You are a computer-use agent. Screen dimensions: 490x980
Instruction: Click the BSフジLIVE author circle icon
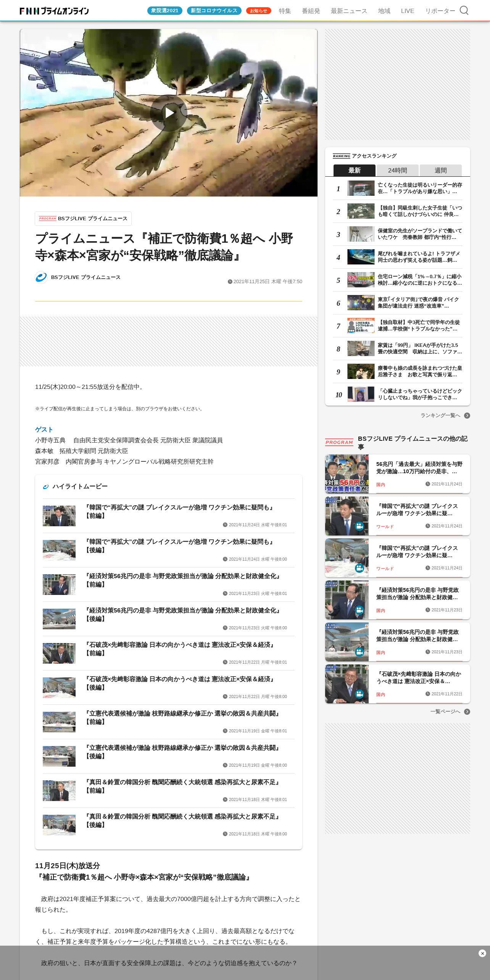[x=41, y=277]
